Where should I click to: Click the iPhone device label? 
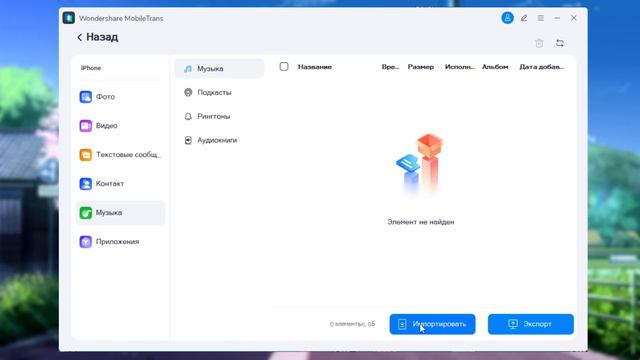coord(91,68)
